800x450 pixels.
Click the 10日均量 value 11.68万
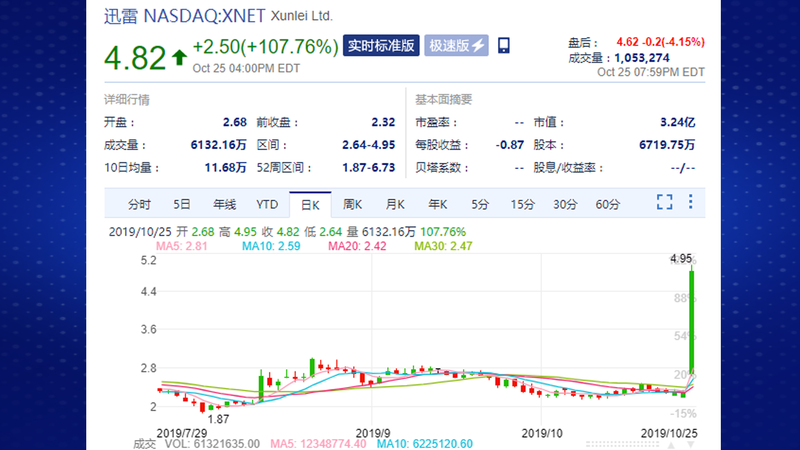pyautogui.click(x=226, y=168)
